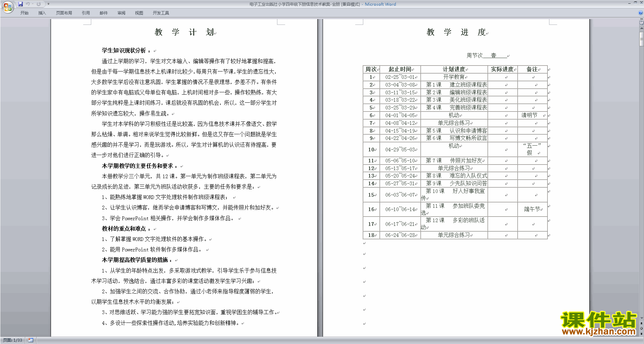Click the week number cell 18
644x344 pixels.
(x=371, y=235)
